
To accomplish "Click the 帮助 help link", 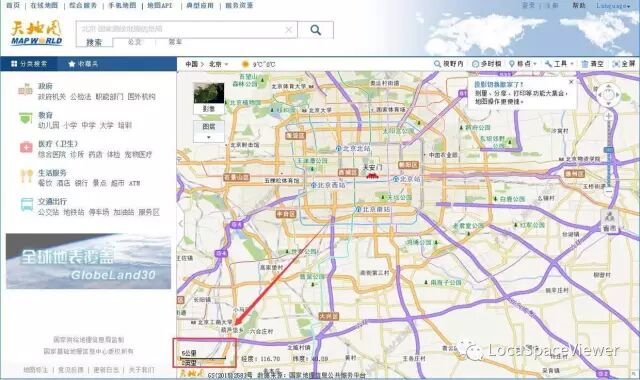I will tap(578, 6).
